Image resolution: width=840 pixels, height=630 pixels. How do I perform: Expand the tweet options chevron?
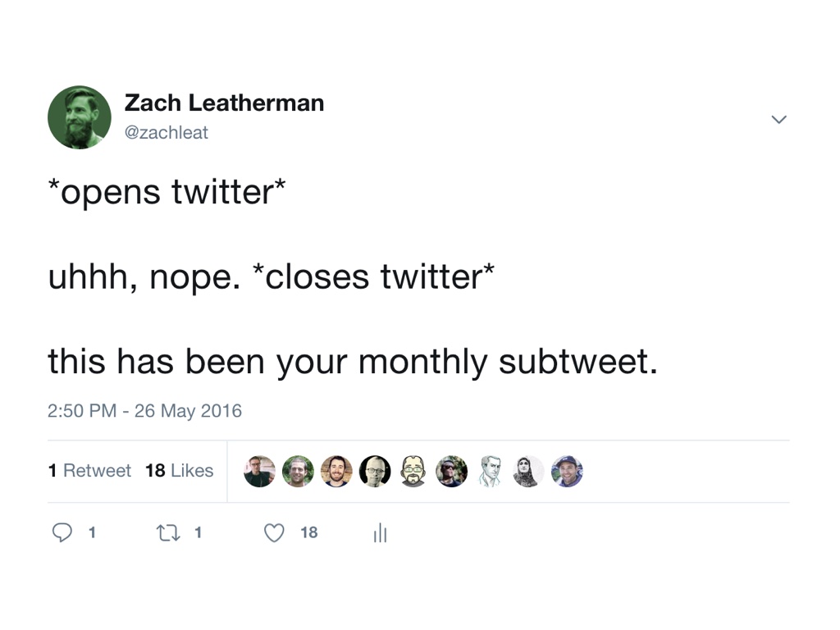(x=778, y=120)
